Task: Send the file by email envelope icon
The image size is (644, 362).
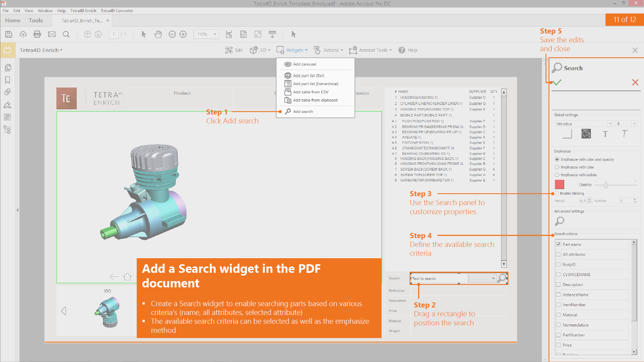Action: [52, 34]
